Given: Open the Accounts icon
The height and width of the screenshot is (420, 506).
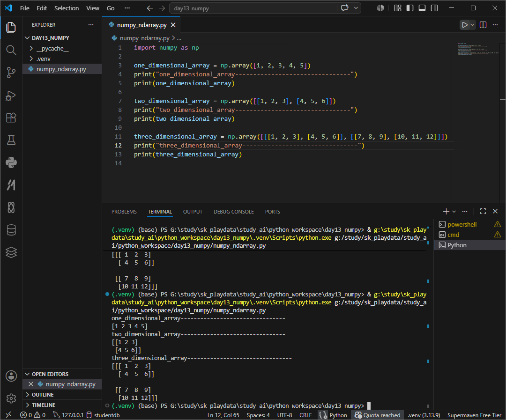Looking at the screenshot, I should tap(11, 376).
